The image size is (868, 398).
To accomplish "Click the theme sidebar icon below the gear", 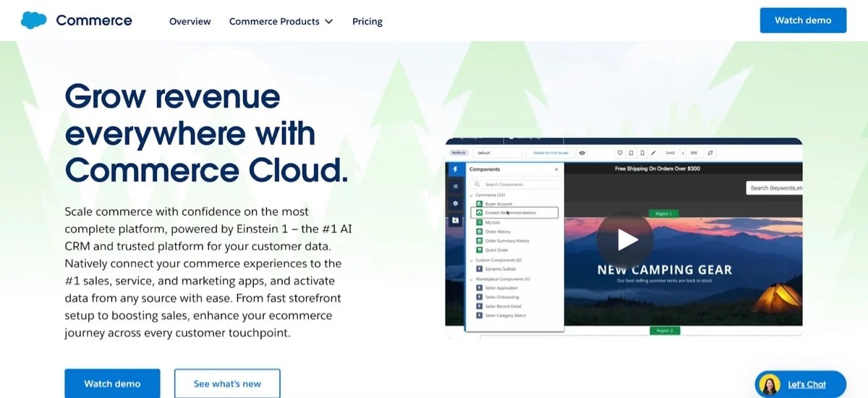I will (455, 220).
